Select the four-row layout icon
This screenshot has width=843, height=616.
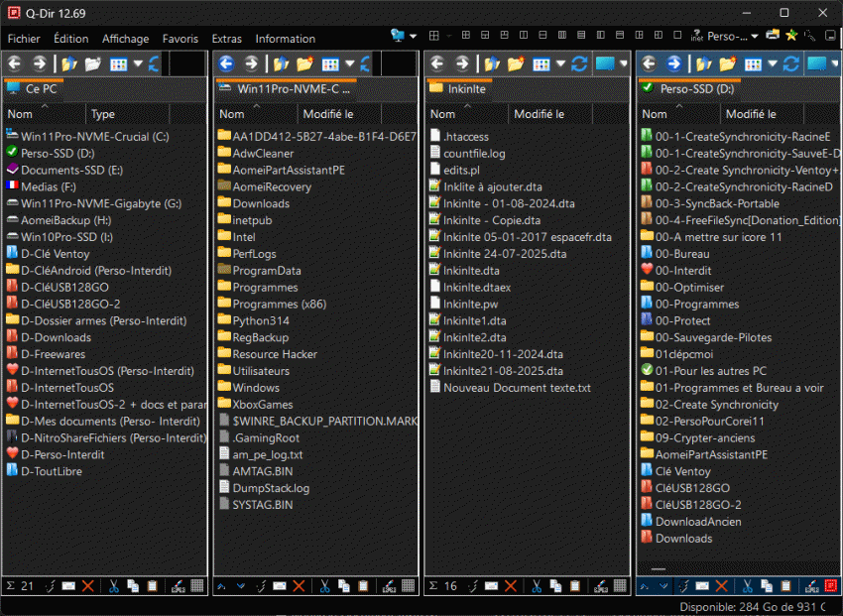pos(581,36)
